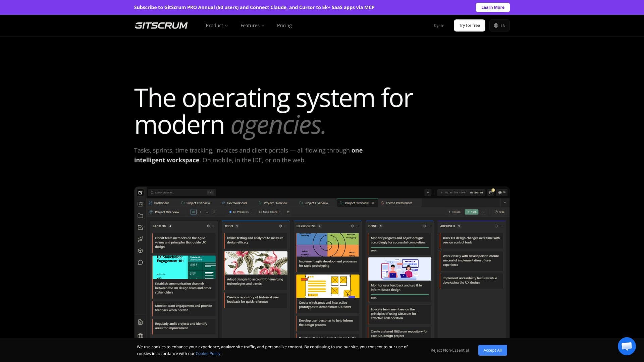Click the add Column button
This screenshot has width=644, height=362.
point(454,212)
